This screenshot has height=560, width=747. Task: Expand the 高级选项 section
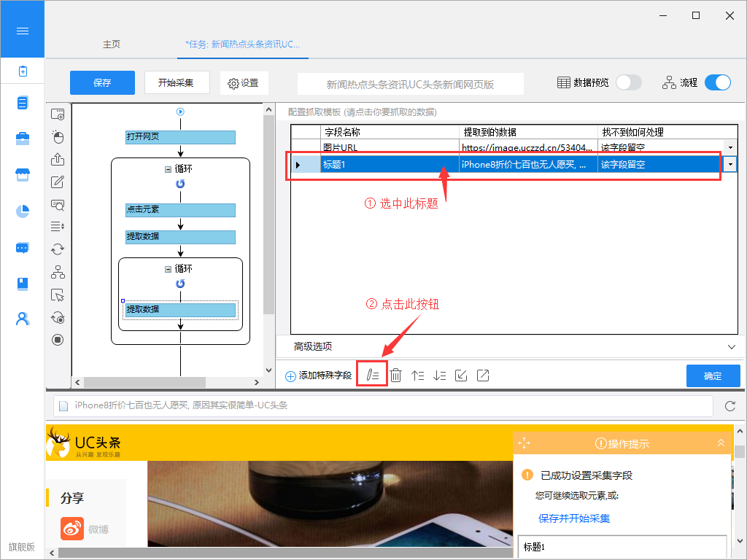click(732, 347)
